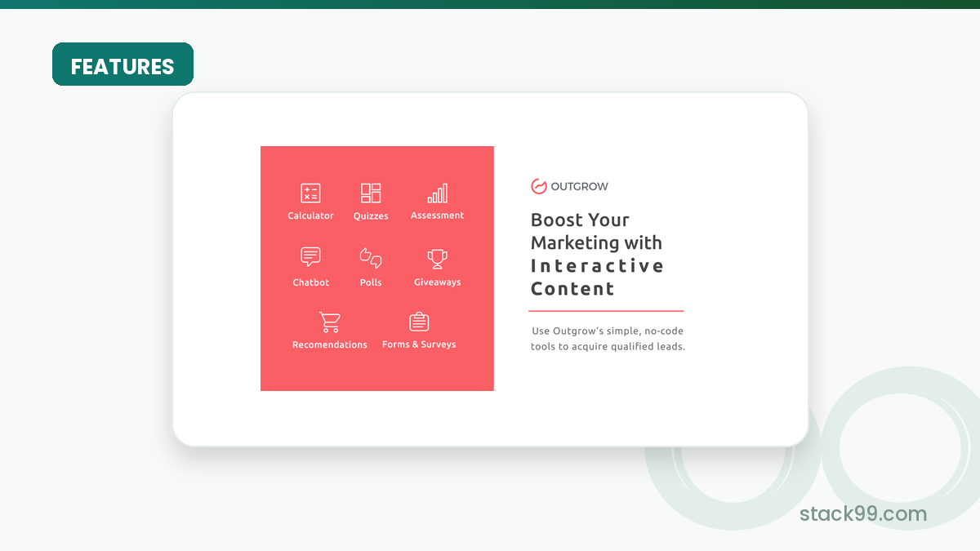The height and width of the screenshot is (551, 980).
Task: Click the Recomendations label text
Action: 330,344
